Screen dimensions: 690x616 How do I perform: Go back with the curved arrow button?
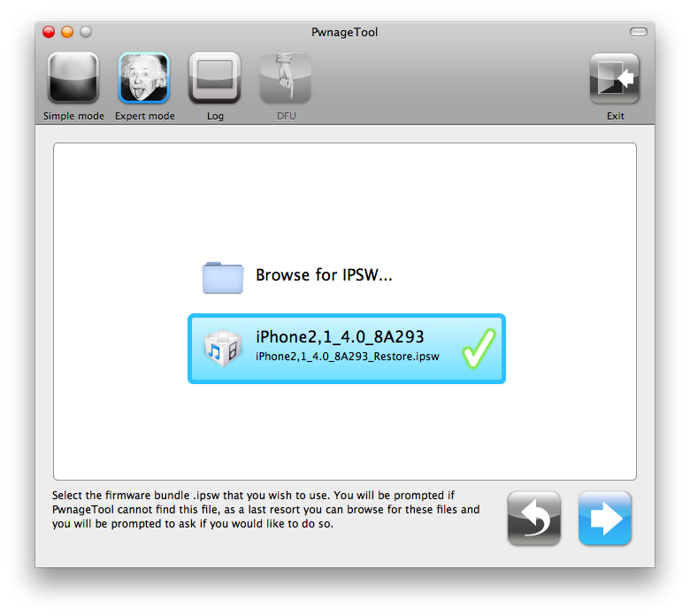(x=533, y=519)
